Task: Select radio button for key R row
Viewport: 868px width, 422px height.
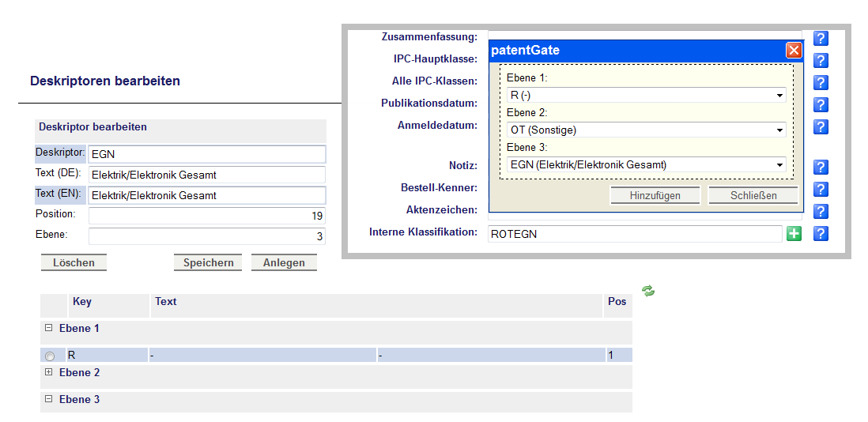Action: (x=50, y=356)
